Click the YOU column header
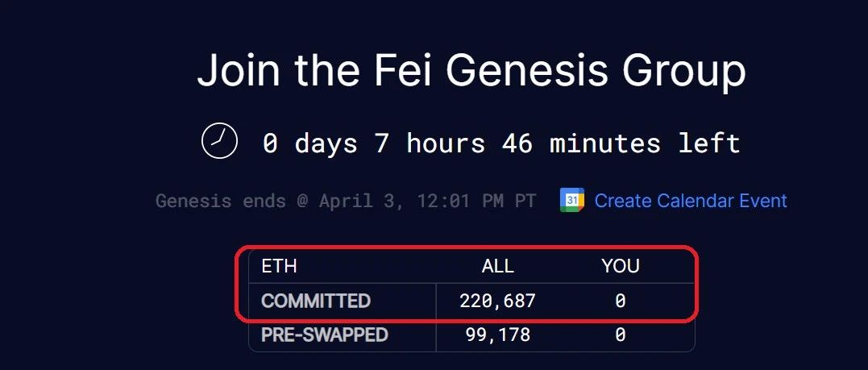This screenshot has height=370, width=868. tap(621, 267)
